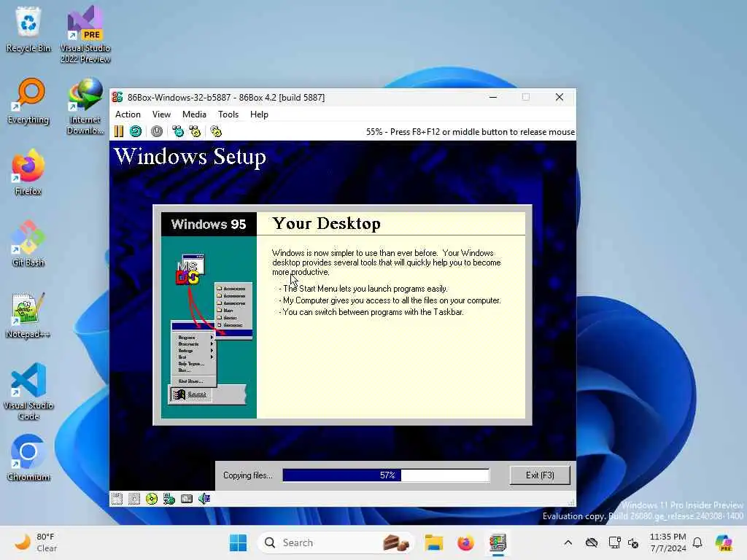
Task: Pause emulation with the toolbar pause icon
Action: tap(119, 131)
